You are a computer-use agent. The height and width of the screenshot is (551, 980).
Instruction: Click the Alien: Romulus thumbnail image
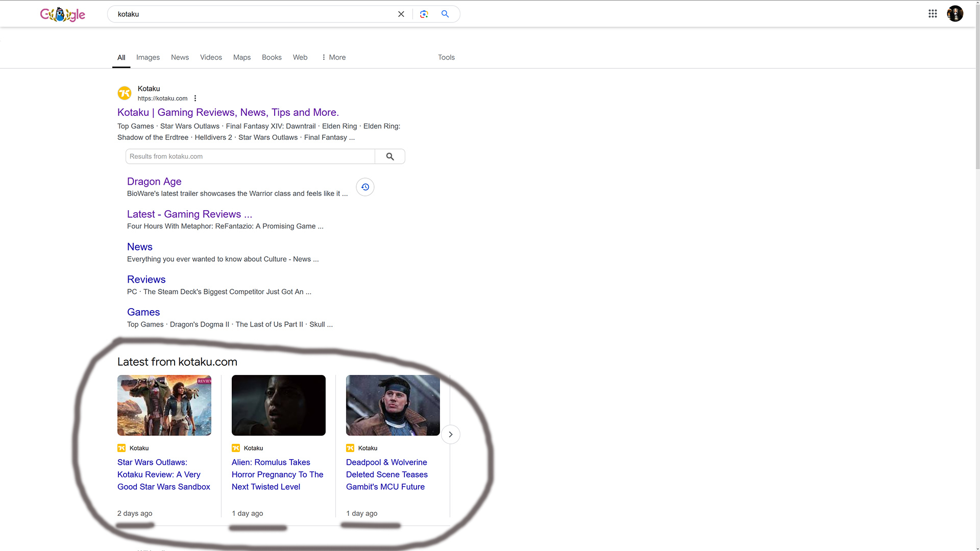coord(279,405)
